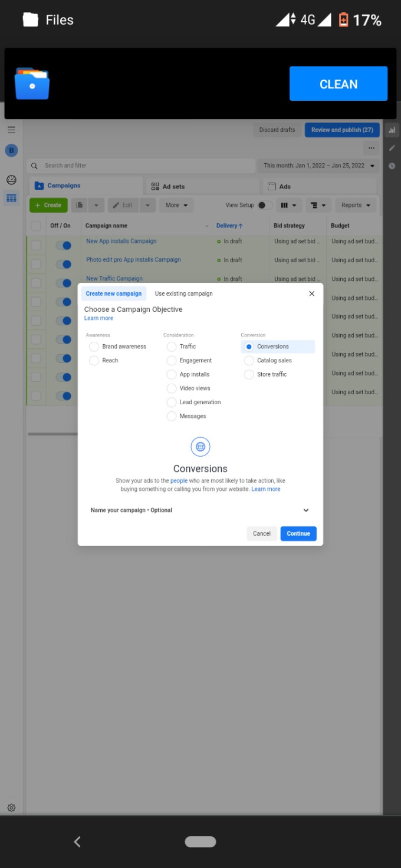The width and height of the screenshot is (401, 868).
Task: Select the Create new campaign tab
Action: (114, 293)
